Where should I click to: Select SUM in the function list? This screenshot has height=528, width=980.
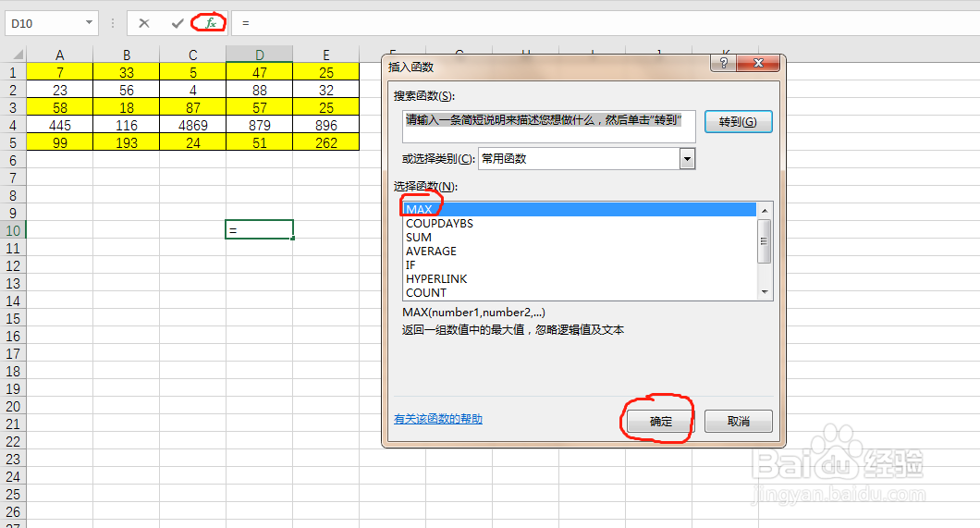[x=580, y=237]
